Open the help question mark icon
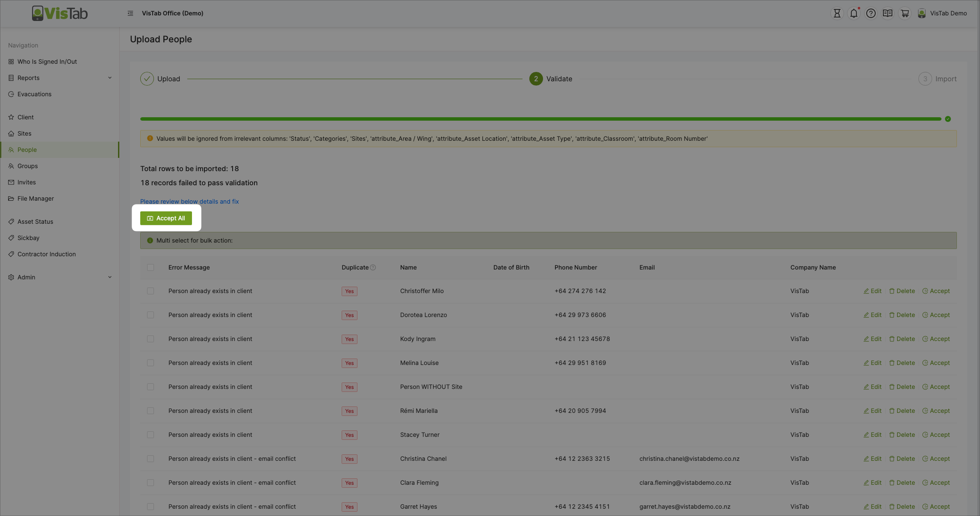Viewport: 980px width, 516px height. click(x=871, y=13)
